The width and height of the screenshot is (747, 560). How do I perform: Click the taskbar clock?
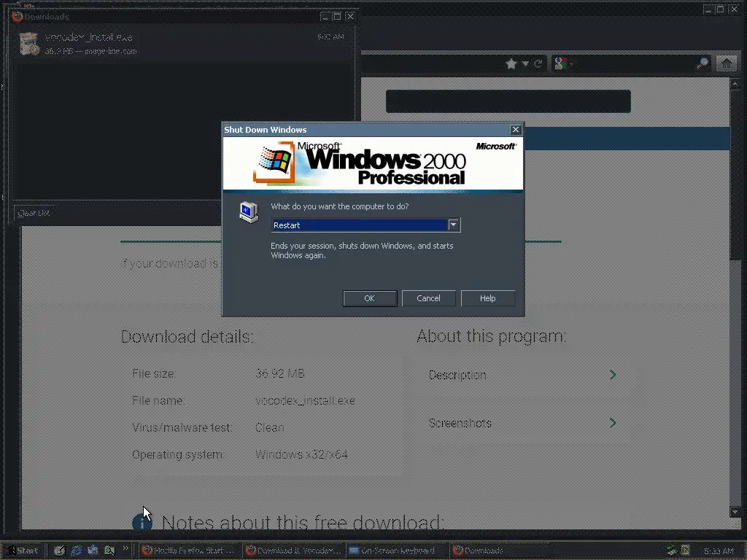click(x=719, y=551)
